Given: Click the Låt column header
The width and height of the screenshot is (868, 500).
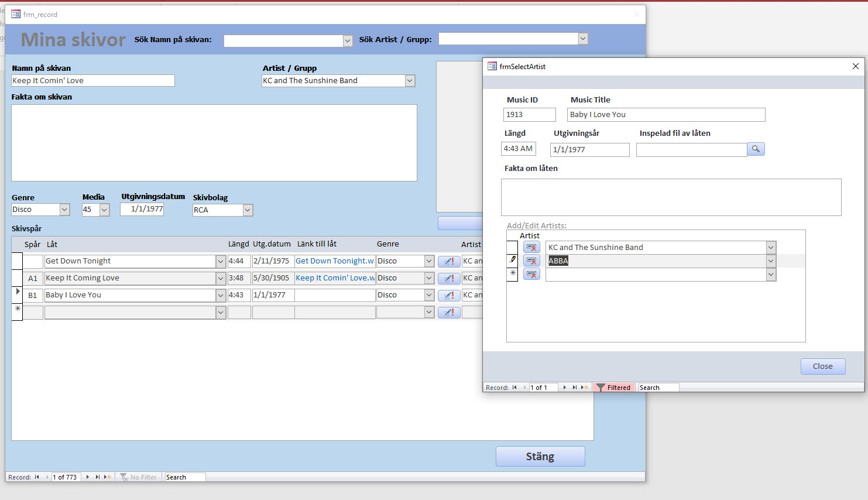Looking at the screenshot, I should pos(52,244).
